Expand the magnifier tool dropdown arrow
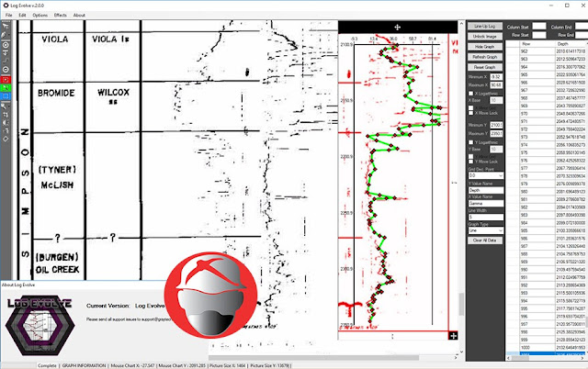This screenshot has height=369, width=588. tap(9, 106)
